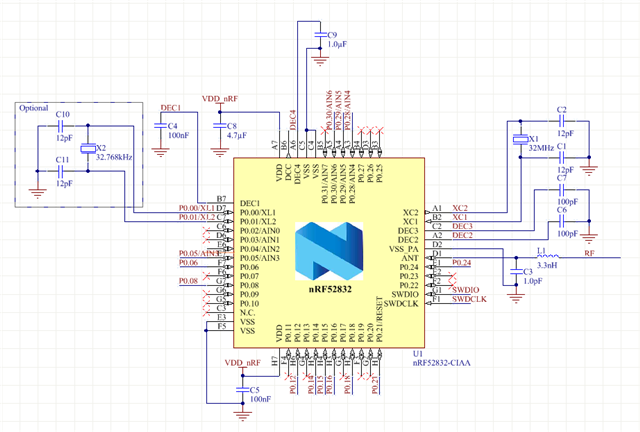
Task: Click the '4.7µF' value of C8
Action: click(x=237, y=135)
